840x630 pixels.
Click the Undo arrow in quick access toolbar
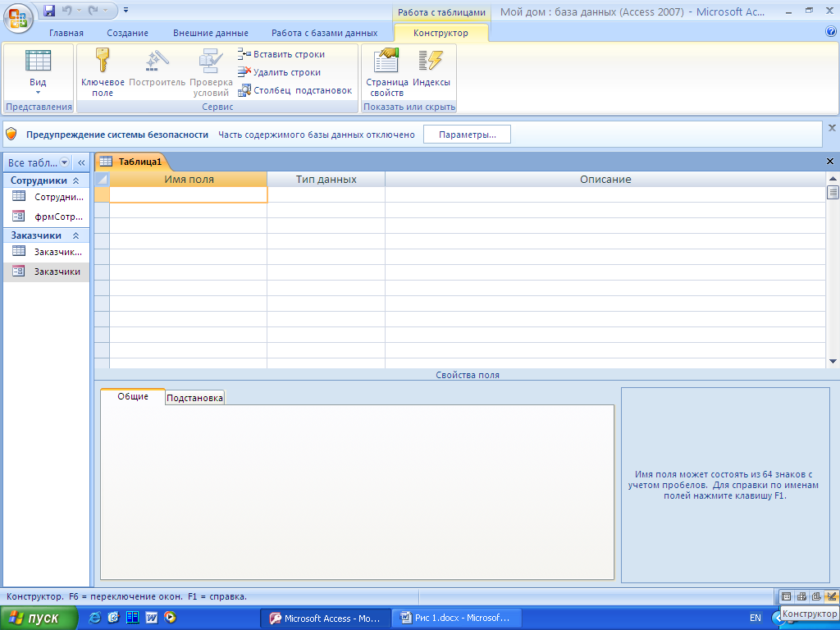coord(67,10)
